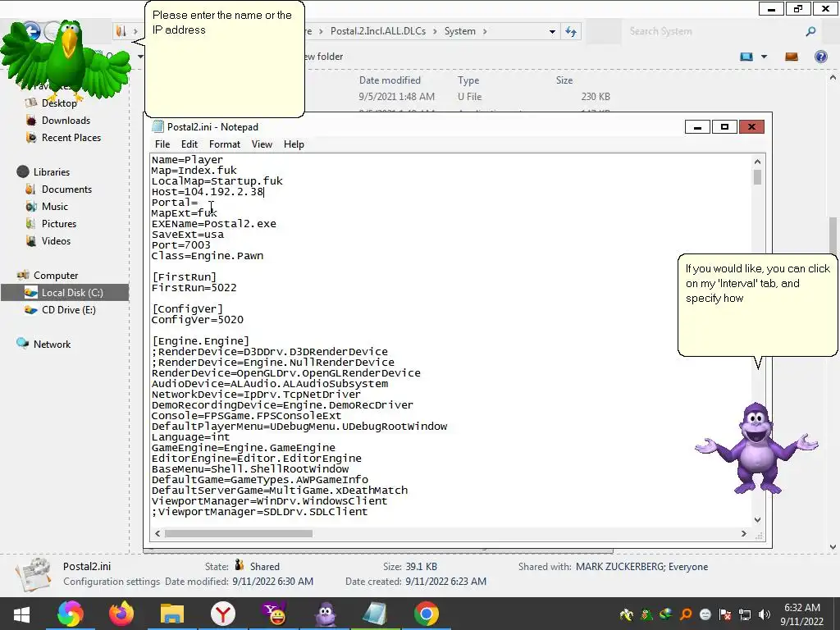The image size is (840, 630).
Task: Select Desktop in navigation pane
Action: pyautogui.click(x=59, y=103)
